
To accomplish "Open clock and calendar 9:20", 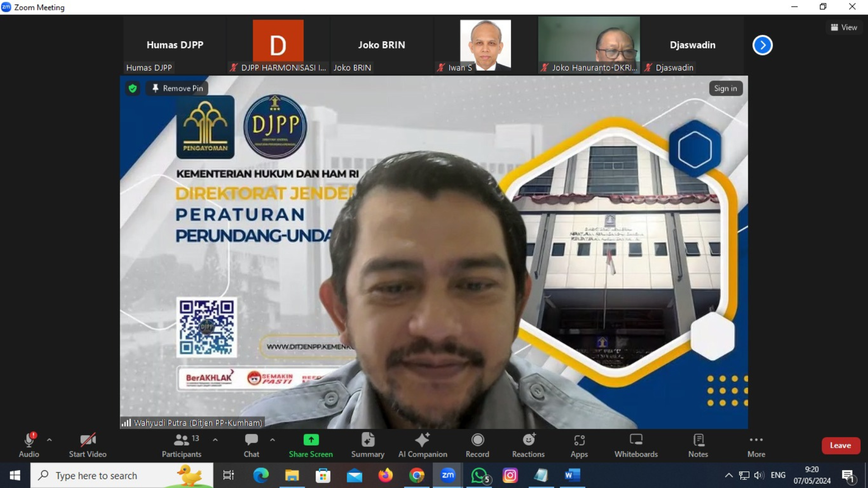I will [812, 475].
